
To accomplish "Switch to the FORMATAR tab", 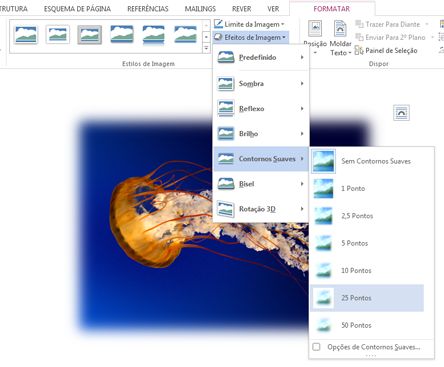I will point(332,9).
